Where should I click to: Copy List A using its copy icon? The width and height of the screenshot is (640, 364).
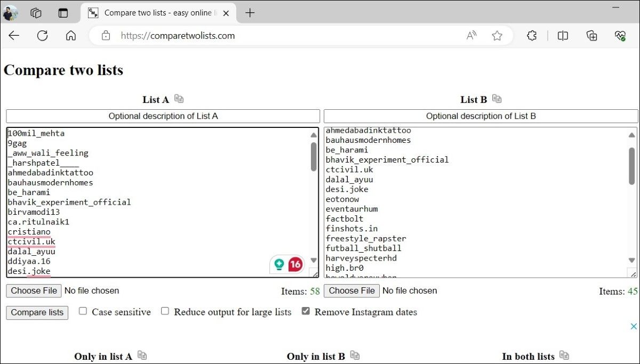[x=179, y=99]
